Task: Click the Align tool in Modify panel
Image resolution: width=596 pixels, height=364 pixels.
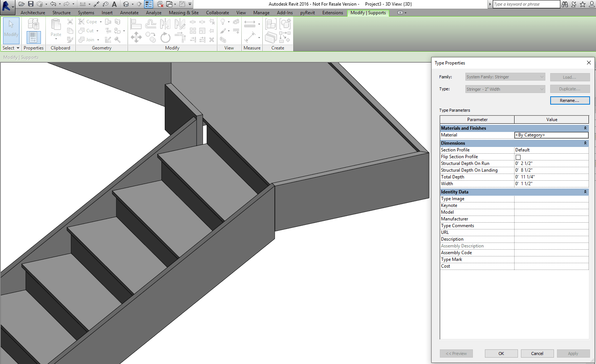Action: (x=136, y=24)
